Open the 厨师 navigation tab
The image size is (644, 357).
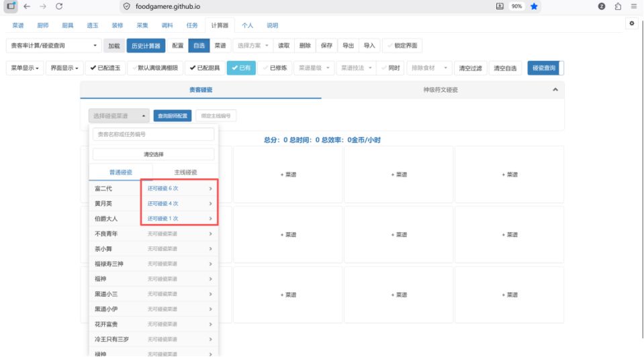pyautogui.click(x=43, y=25)
